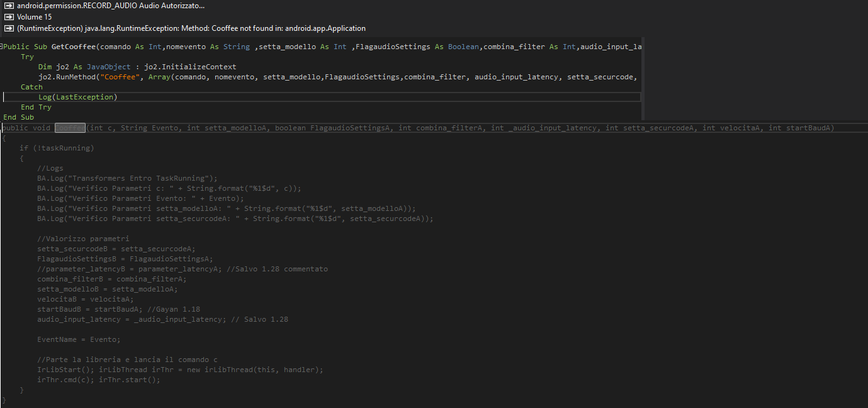Select the 'android.permission.RECORD_AUDIO Audio Autorizzato...' log line
Viewport: 868px width, 408px height.
click(x=111, y=6)
